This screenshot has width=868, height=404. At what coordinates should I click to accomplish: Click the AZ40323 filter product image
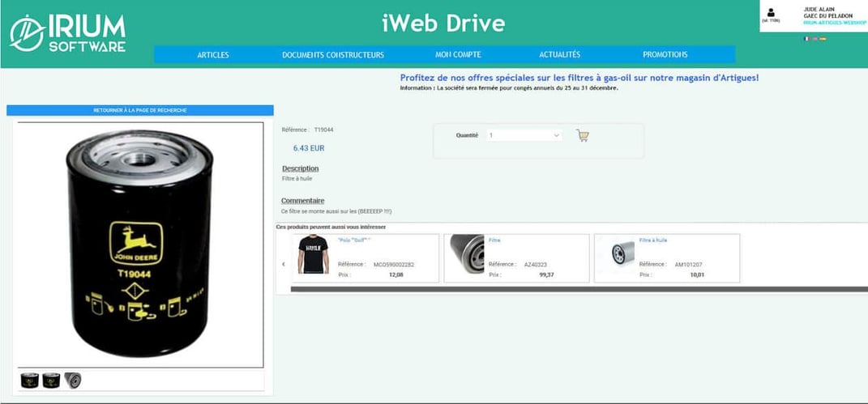click(x=467, y=252)
